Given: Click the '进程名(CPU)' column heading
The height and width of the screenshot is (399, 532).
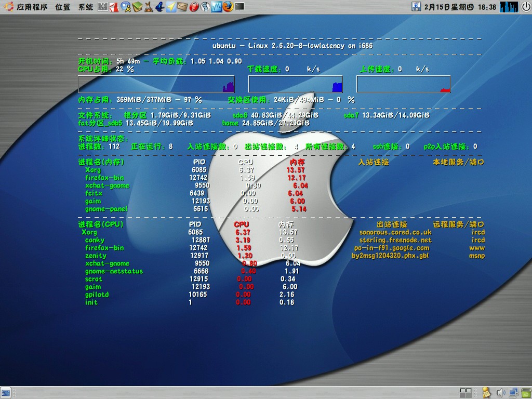Looking at the screenshot, I should click(101, 224).
